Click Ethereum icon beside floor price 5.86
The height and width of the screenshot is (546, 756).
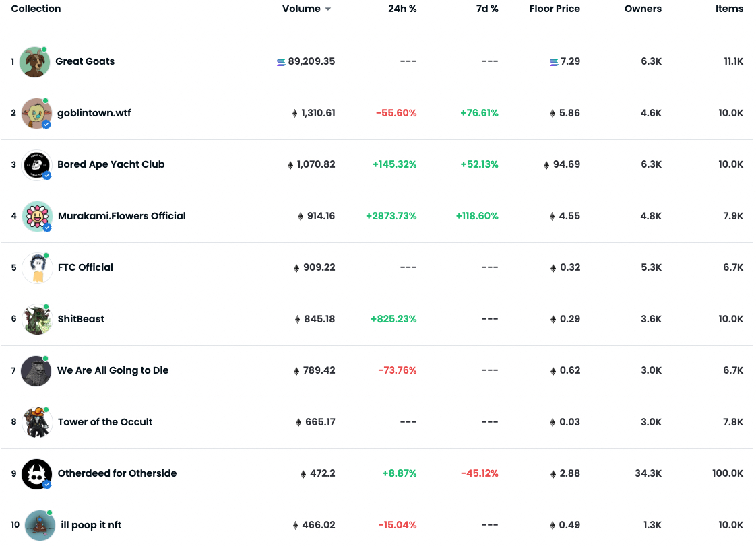tap(553, 114)
